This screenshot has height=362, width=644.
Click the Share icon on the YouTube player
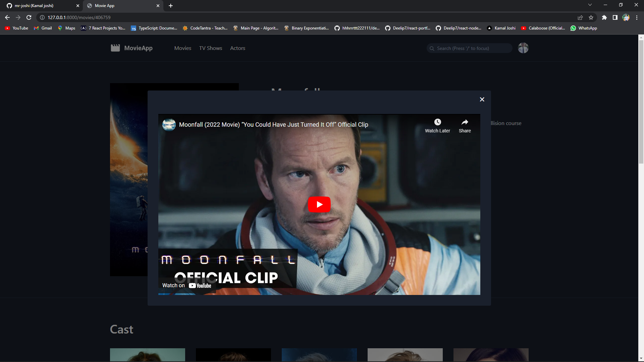(465, 122)
